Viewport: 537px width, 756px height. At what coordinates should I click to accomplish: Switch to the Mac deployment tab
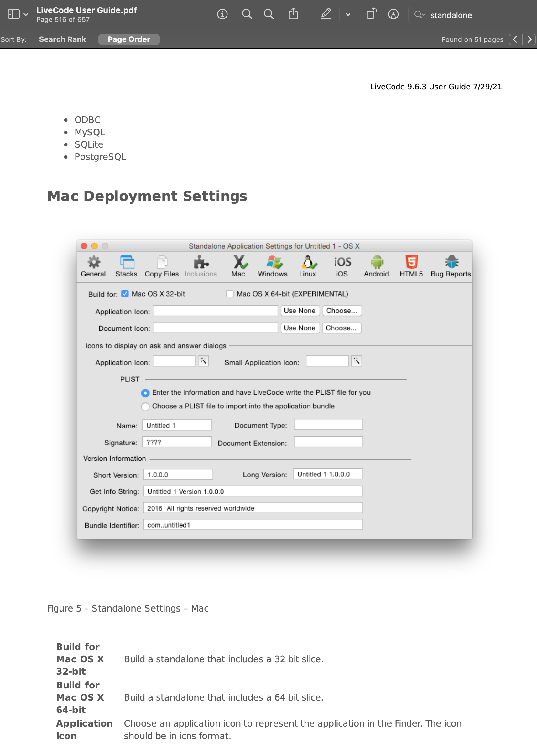(x=238, y=266)
